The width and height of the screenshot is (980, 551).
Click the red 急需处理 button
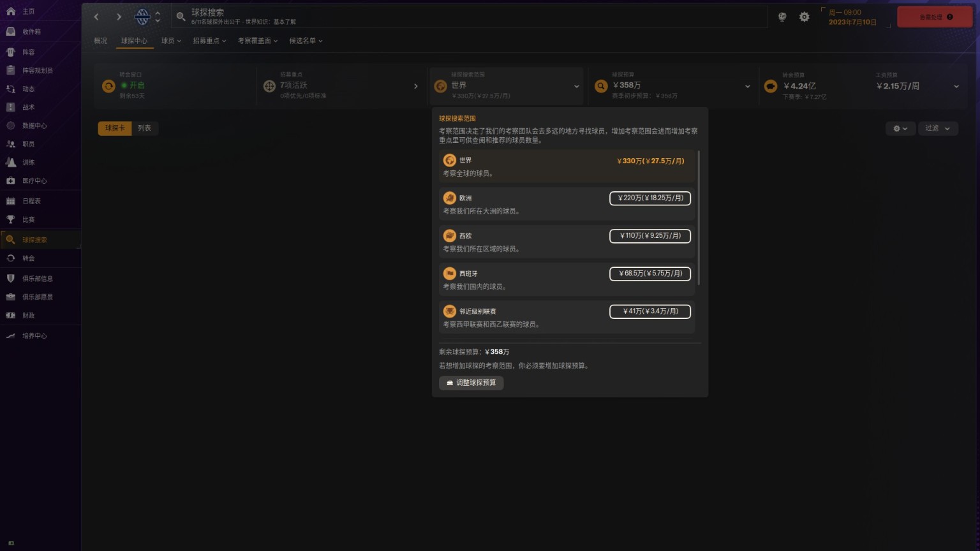(935, 17)
